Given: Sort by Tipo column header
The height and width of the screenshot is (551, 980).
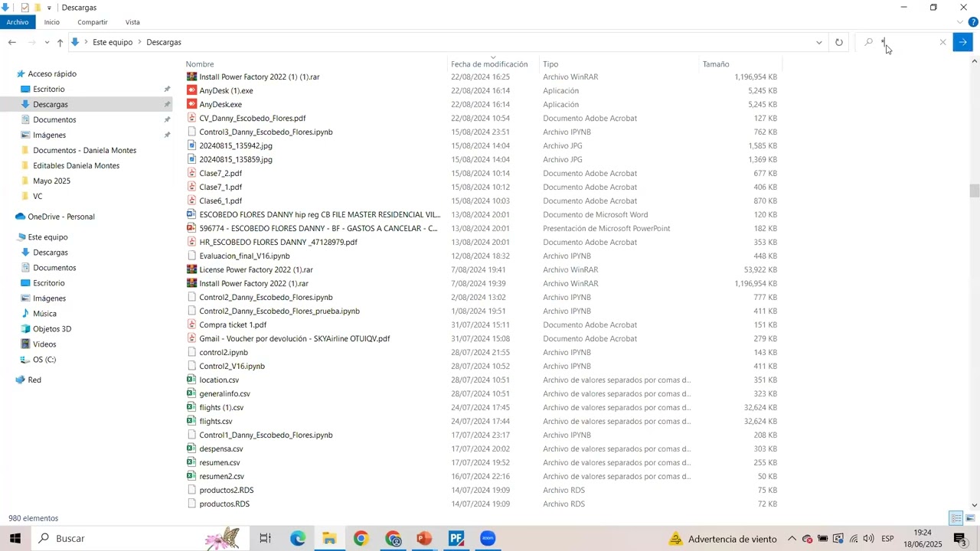Looking at the screenshot, I should (550, 64).
